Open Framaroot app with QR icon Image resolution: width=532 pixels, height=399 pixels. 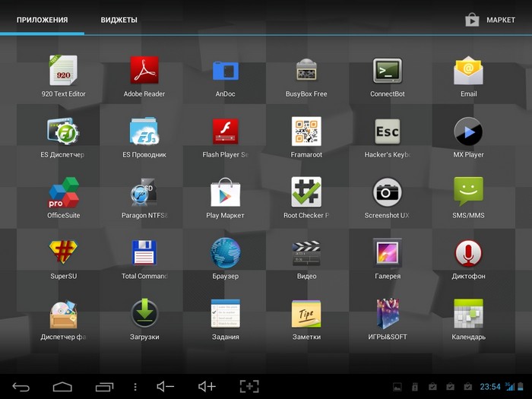coord(306,131)
